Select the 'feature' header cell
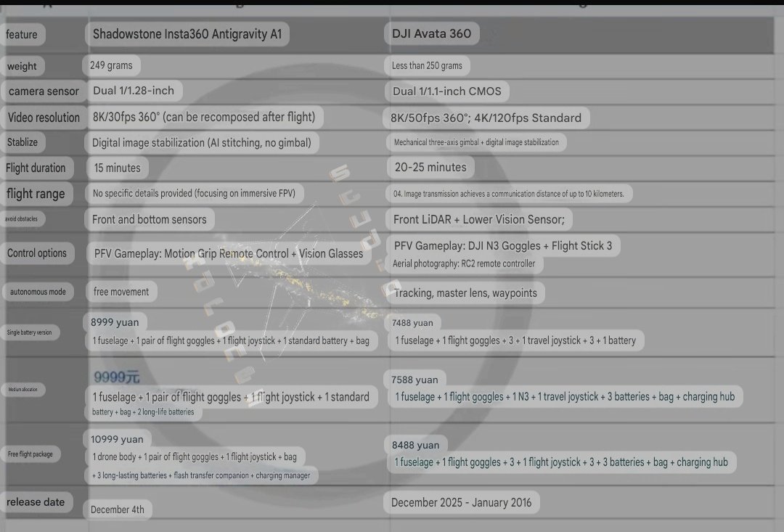The height and width of the screenshot is (532, 784). click(x=22, y=35)
